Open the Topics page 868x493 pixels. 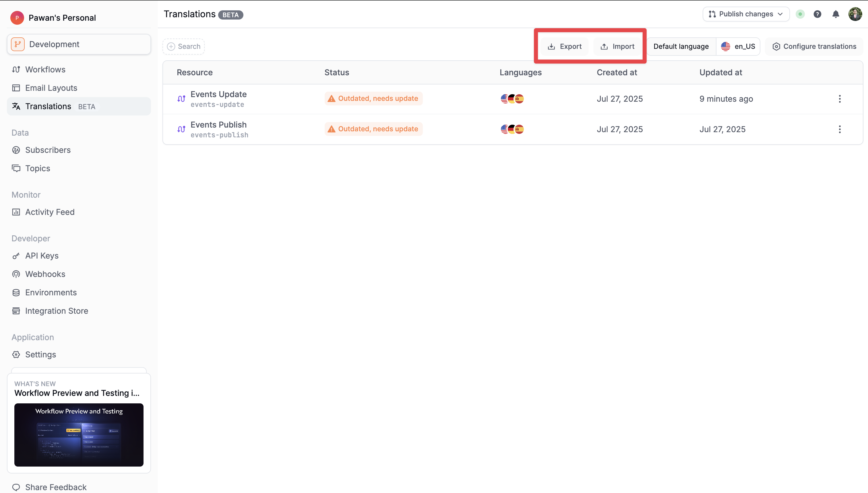(37, 168)
